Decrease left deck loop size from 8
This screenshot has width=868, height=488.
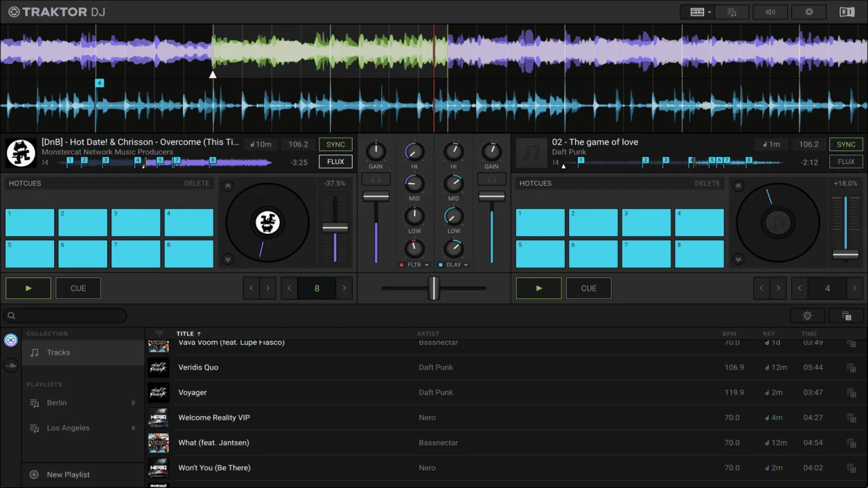290,288
